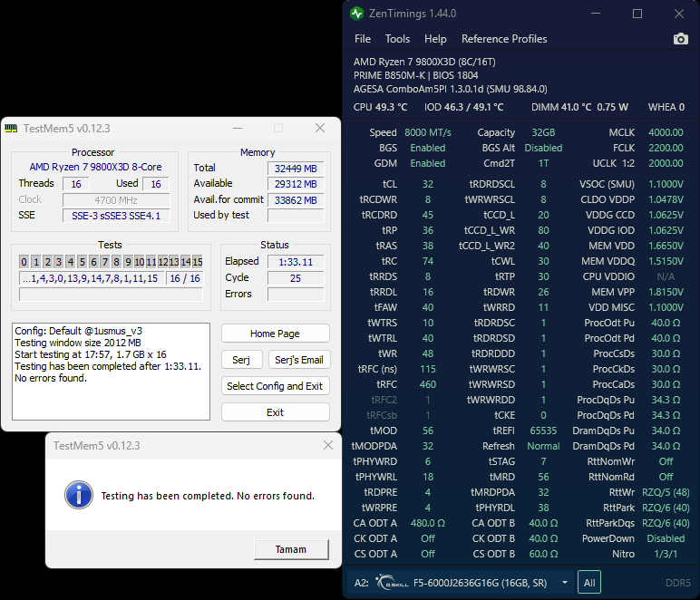
Task: Open the Reference Profiles menu
Action: [x=504, y=39]
